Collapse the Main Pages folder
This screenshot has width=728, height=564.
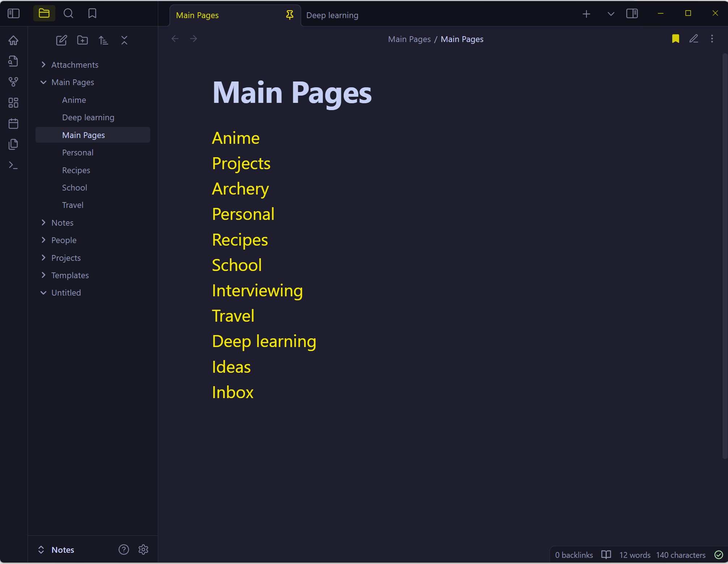(x=44, y=82)
